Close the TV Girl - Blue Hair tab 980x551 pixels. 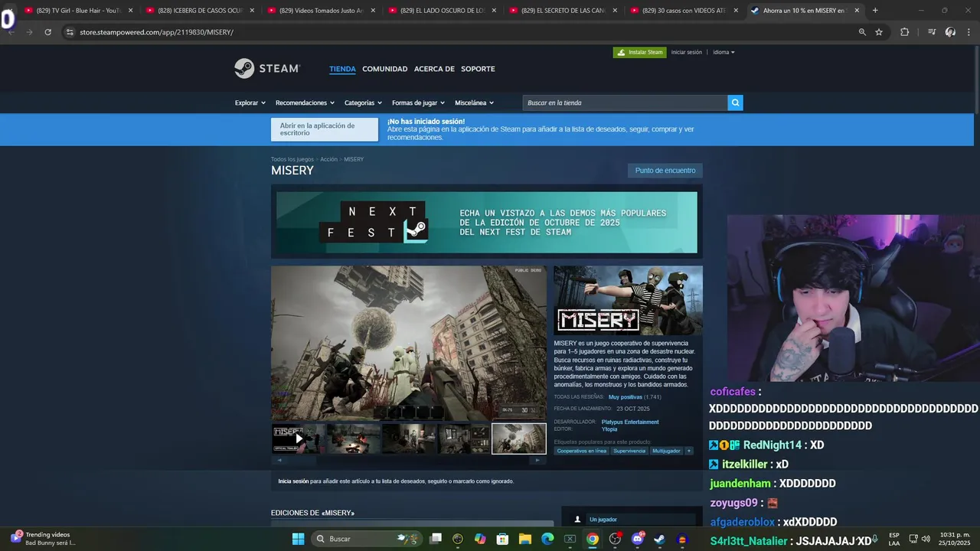[130, 10]
